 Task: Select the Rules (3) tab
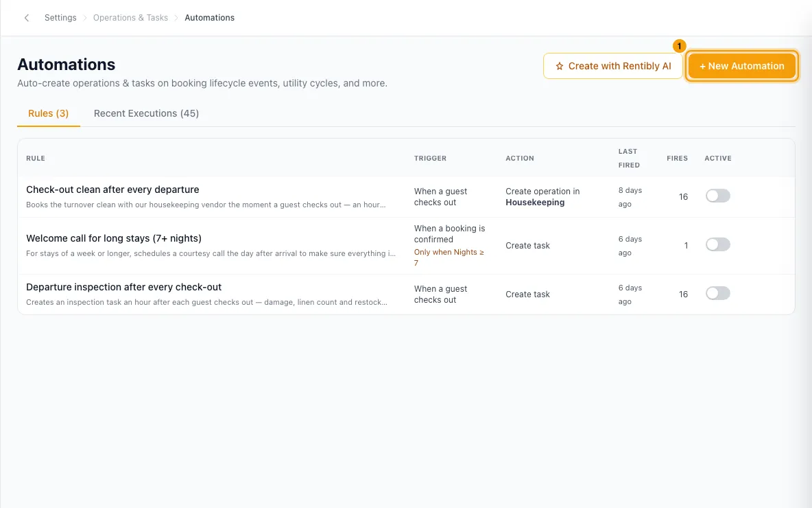point(49,113)
